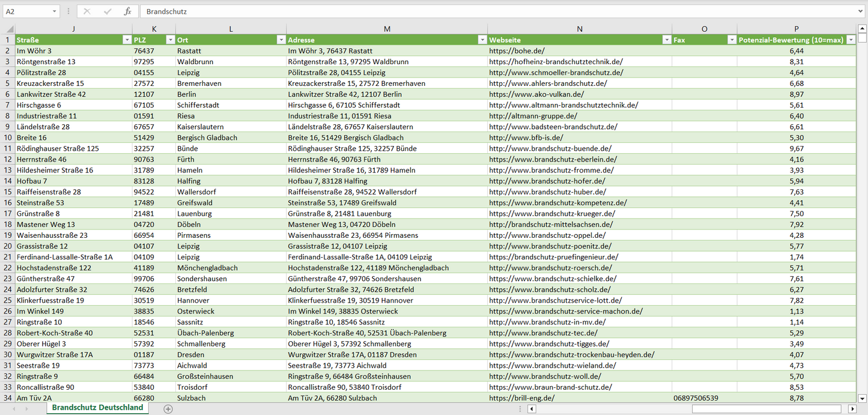Open the Webseite column filter dropdown
The height and width of the screenshot is (415, 868).
666,40
